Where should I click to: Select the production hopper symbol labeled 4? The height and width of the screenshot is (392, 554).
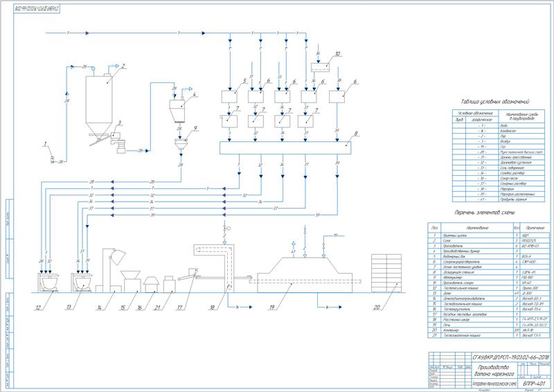[x=177, y=111]
